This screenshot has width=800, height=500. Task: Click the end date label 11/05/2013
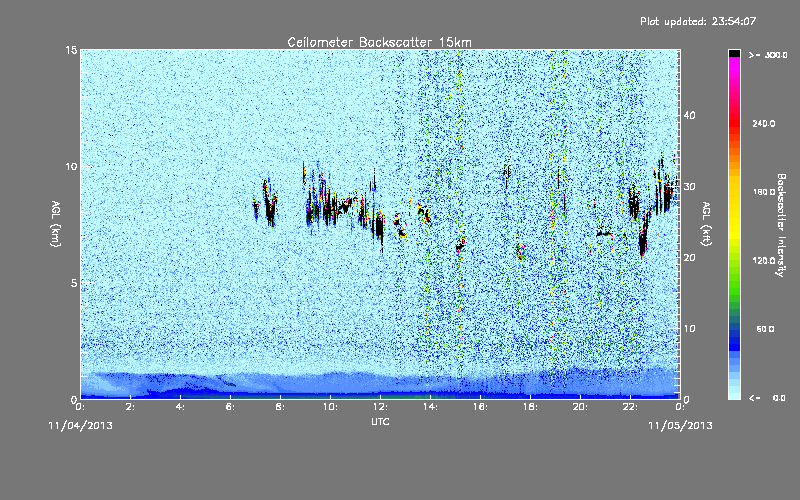click(x=680, y=426)
